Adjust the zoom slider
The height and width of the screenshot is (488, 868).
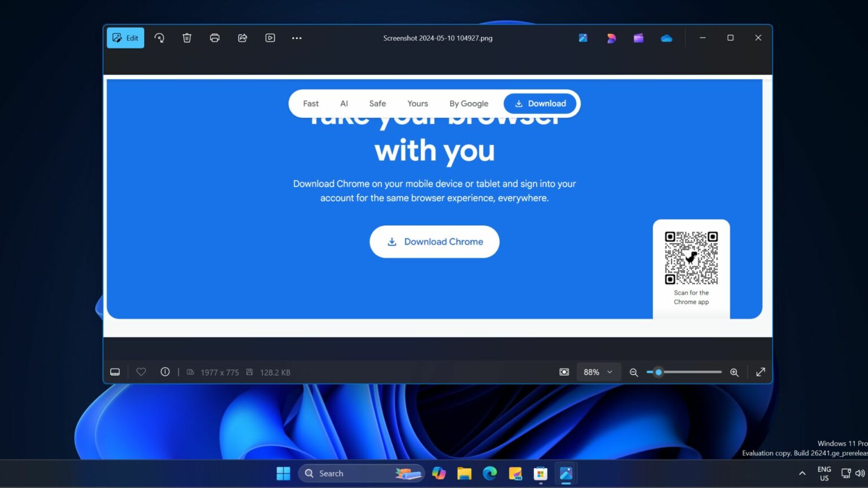pos(658,372)
